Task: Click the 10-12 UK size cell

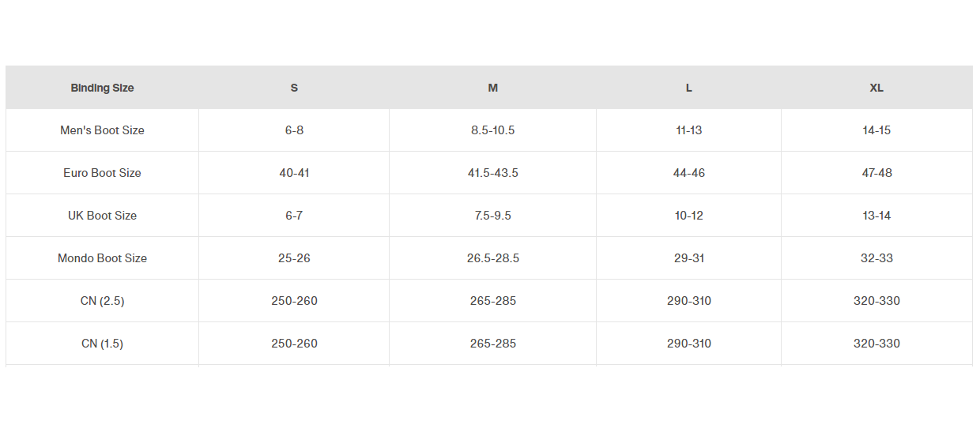Action: (x=688, y=216)
